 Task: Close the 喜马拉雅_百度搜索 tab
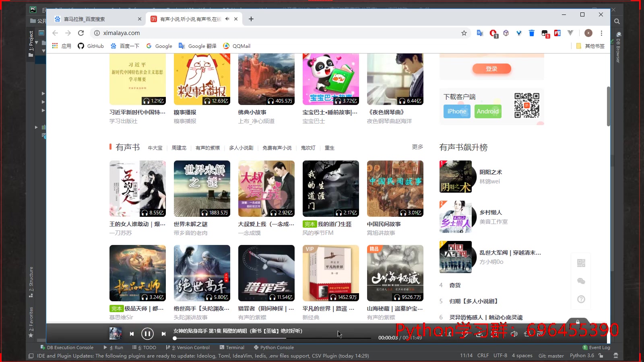pyautogui.click(x=140, y=19)
